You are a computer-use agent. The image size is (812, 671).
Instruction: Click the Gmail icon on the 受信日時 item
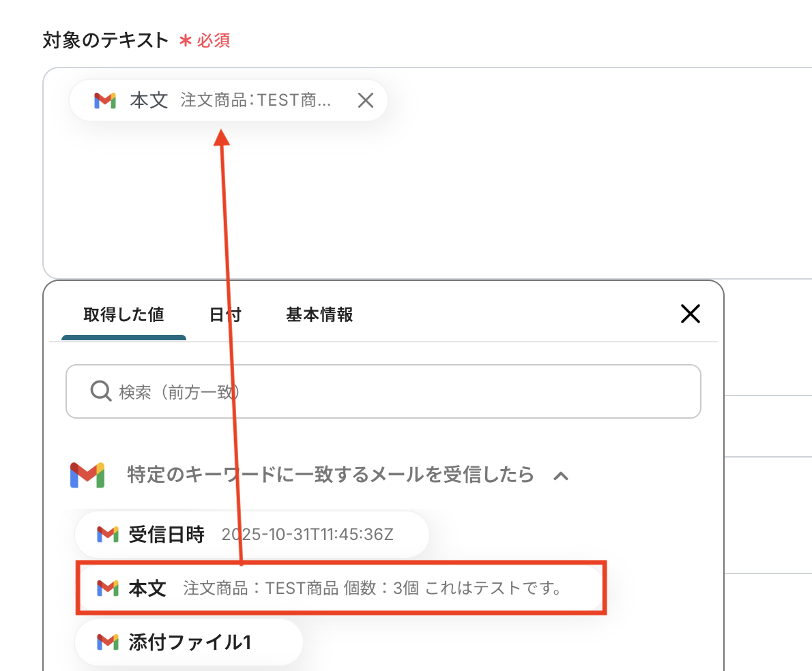108,534
